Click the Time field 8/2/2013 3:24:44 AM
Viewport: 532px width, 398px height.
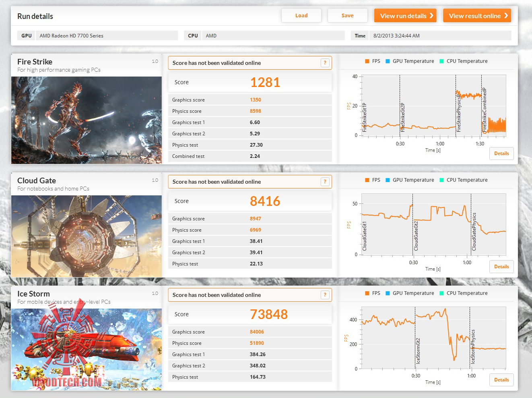point(440,35)
